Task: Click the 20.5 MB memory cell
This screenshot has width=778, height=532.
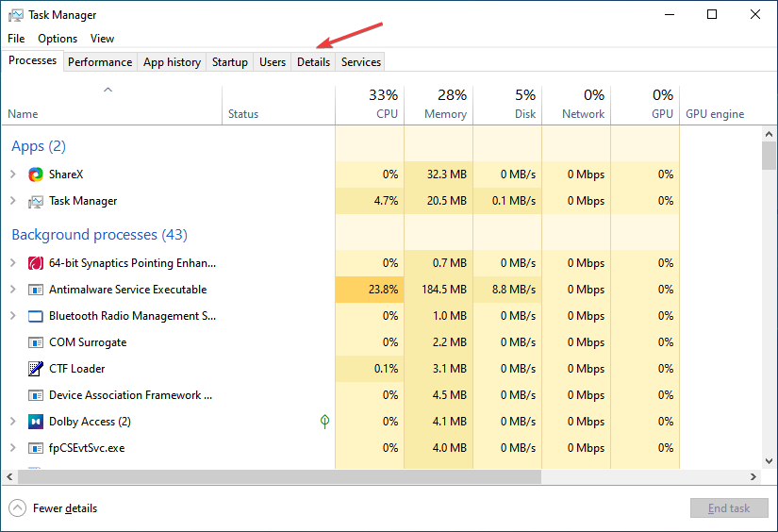Action: (439, 201)
